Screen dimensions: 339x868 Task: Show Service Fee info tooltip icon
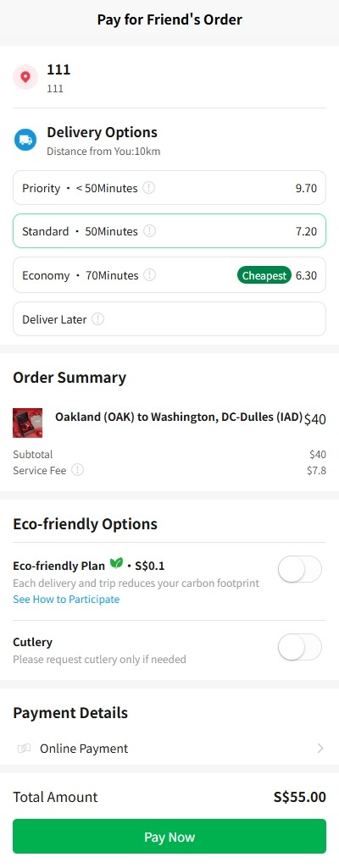coord(78,470)
